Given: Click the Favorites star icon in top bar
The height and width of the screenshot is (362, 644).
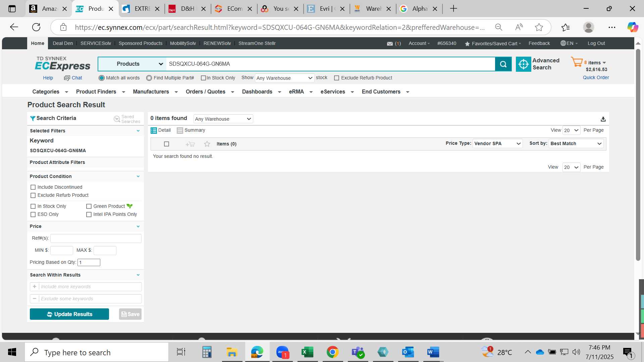Looking at the screenshot, I should coord(467,44).
